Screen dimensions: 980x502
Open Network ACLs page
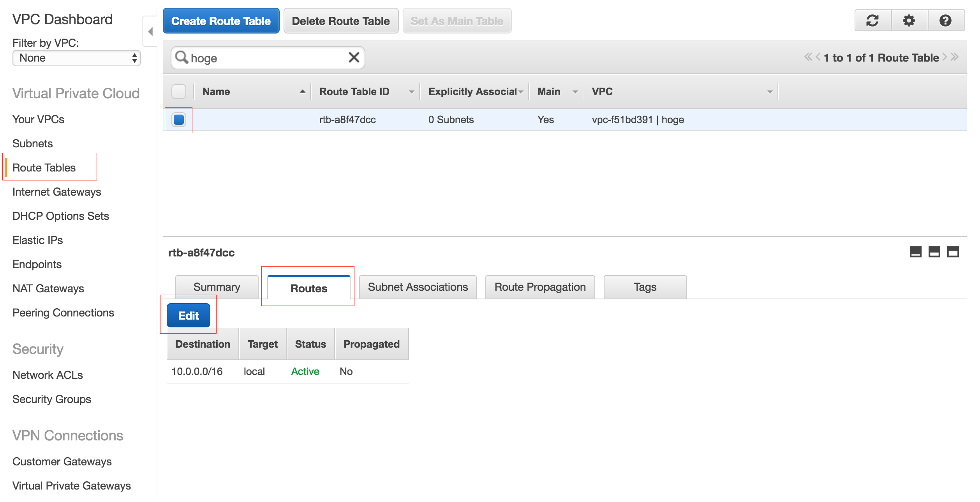point(48,375)
